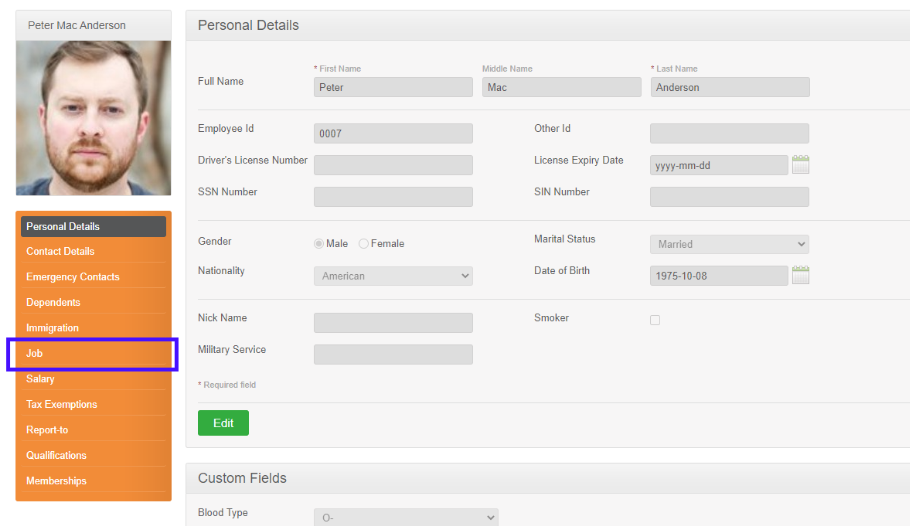This screenshot has width=910, height=526.
Task: Click Peter Mac Anderson profile photo
Action: 93,118
